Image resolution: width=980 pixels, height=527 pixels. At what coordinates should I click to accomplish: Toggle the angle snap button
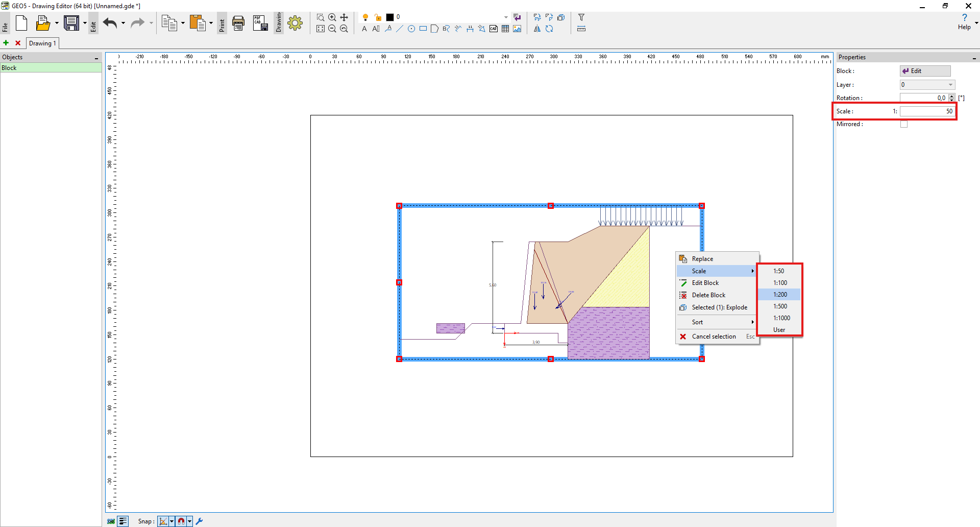click(x=163, y=521)
